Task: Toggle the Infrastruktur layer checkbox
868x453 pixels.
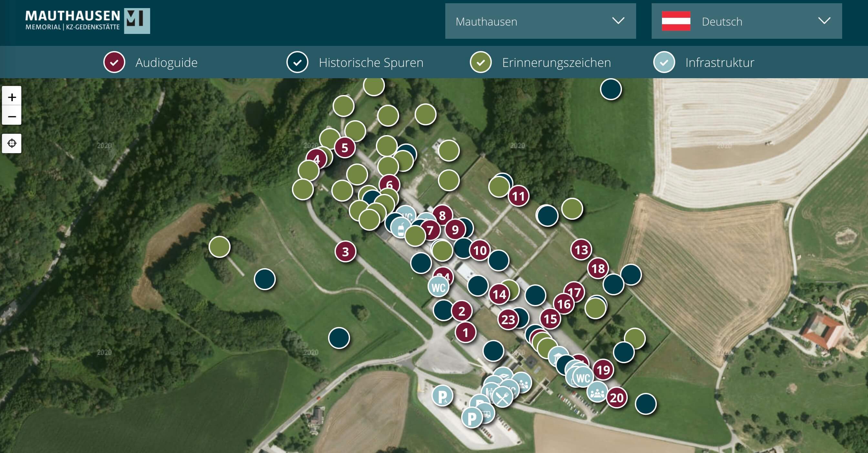Action: [x=664, y=62]
